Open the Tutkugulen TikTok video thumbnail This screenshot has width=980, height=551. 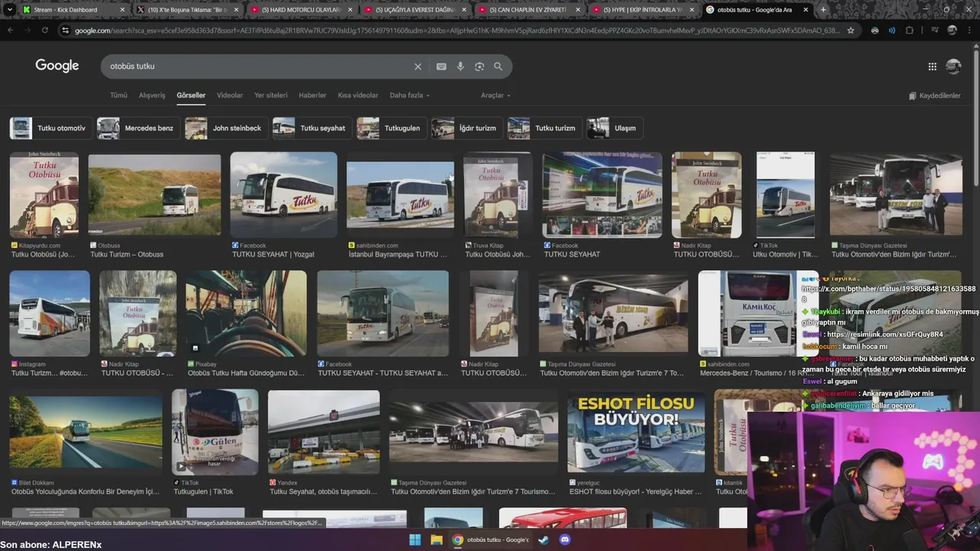point(215,432)
